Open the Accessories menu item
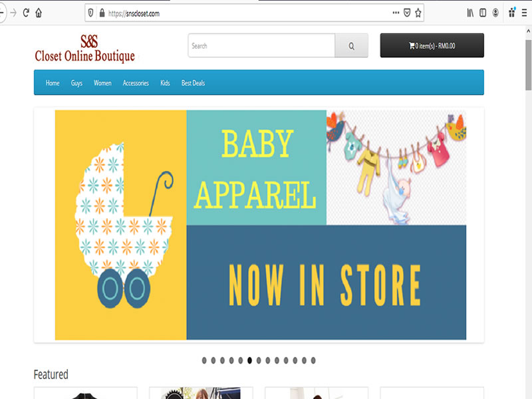532x399 pixels. click(136, 82)
